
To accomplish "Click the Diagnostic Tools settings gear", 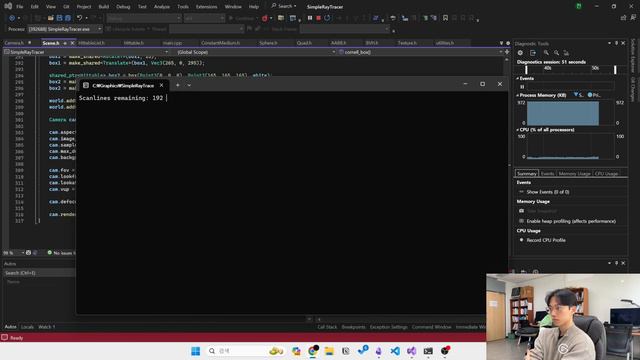I will (x=520, y=53).
